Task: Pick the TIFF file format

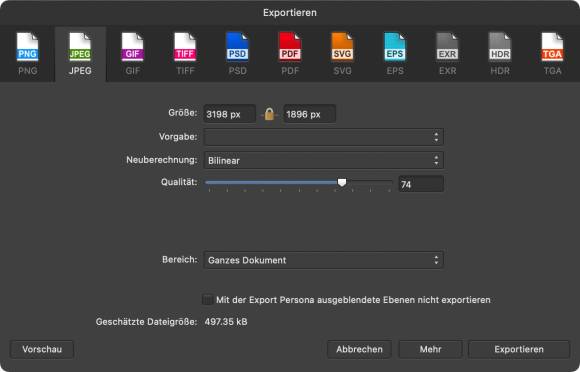Action: (185, 54)
